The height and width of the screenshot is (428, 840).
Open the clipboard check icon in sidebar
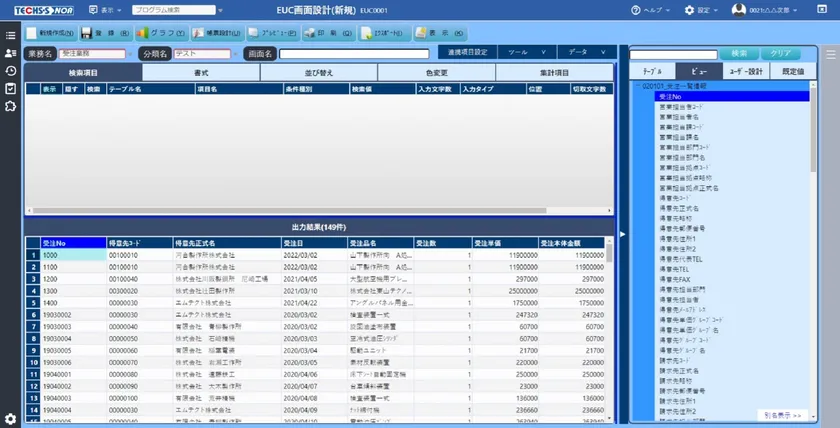(10, 88)
